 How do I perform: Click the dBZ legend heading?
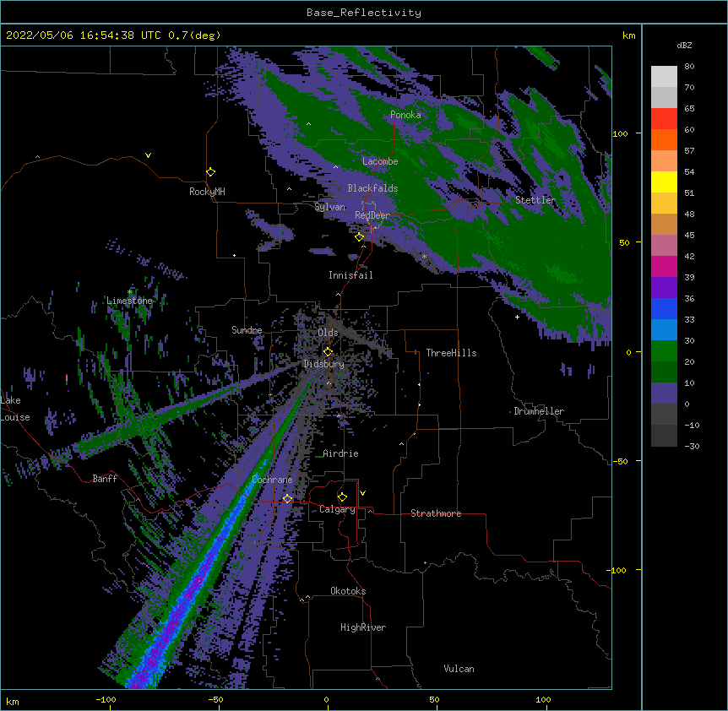coord(684,46)
